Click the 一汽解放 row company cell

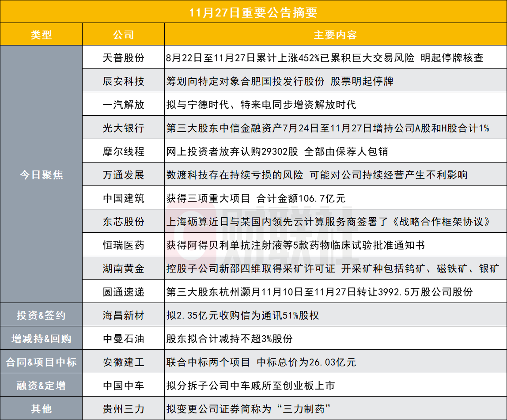tap(123, 105)
